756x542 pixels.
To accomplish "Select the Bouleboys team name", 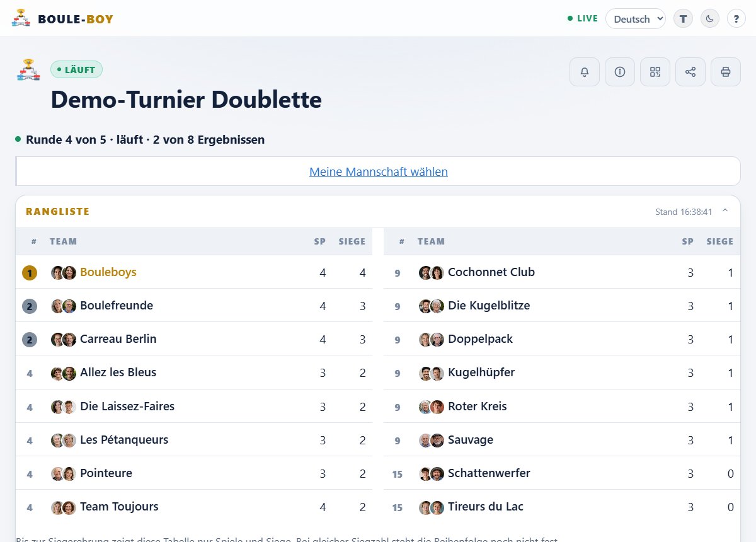I will coord(108,272).
